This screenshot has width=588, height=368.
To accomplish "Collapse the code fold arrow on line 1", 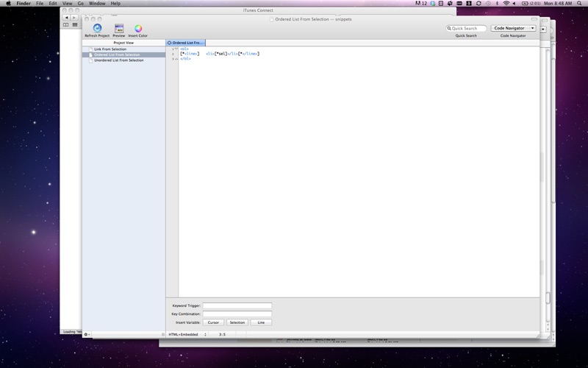I will click(176, 49).
